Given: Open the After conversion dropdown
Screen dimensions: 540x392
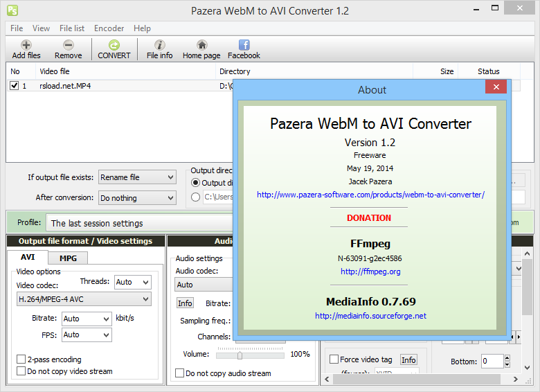Looking at the screenshot, I should [137, 197].
